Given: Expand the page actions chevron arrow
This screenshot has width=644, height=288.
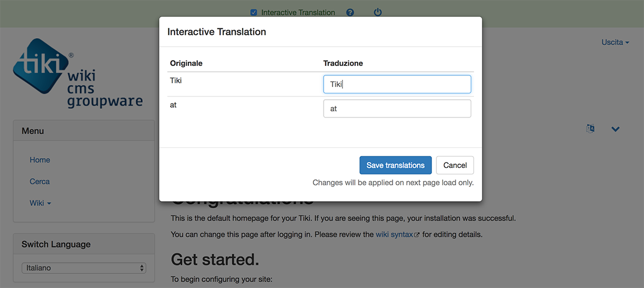Looking at the screenshot, I should click(x=616, y=129).
